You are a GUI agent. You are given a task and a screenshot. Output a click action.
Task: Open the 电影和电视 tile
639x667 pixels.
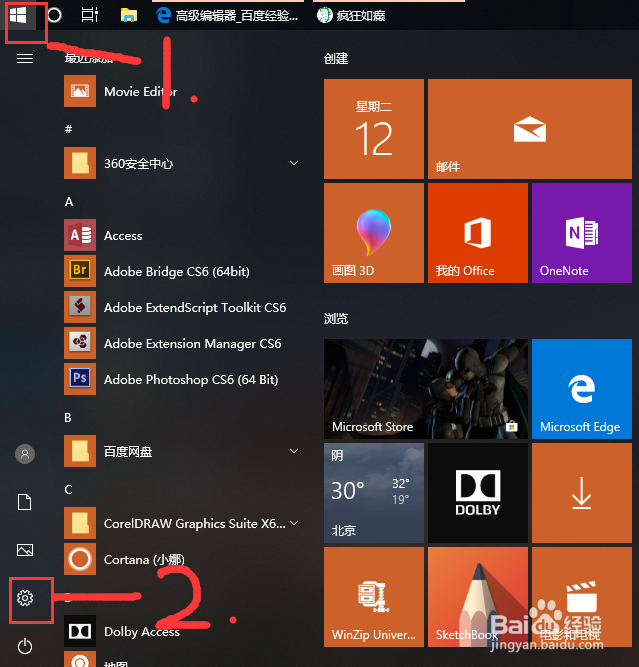(x=582, y=597)
